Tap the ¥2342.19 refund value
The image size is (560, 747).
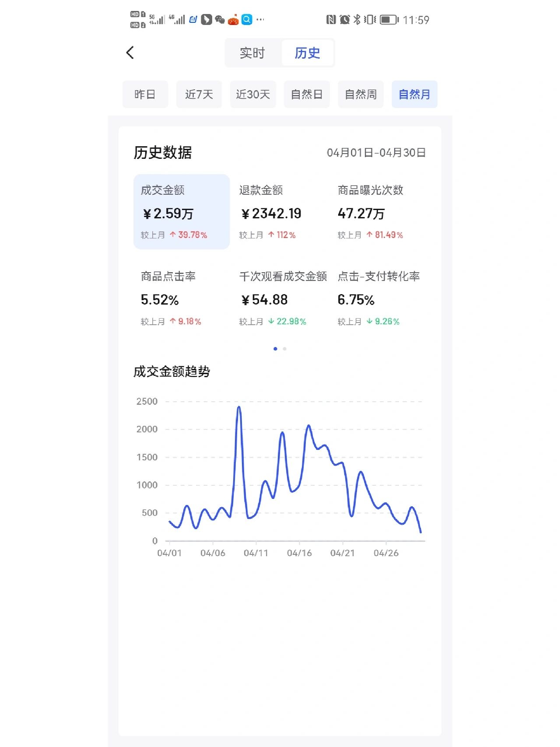tap(271, 214)
